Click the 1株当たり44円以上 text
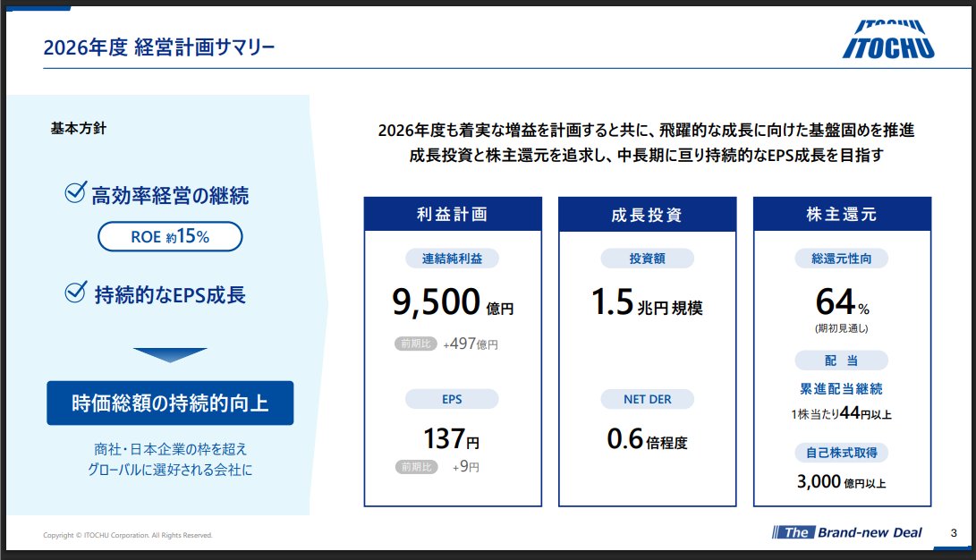 tap(842, 413)
